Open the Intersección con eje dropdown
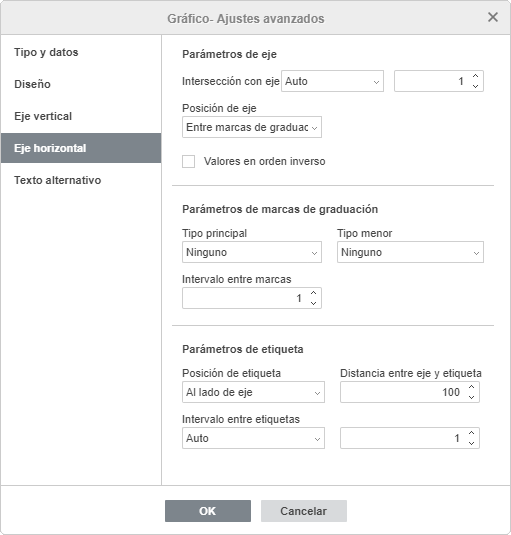This screenshot has width=511, height=535. coord(332,81)
